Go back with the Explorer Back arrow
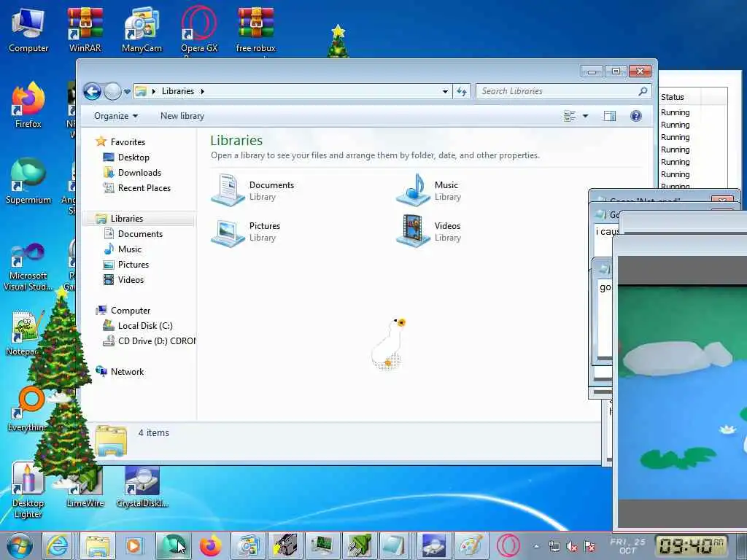Viewport: 747px width, 560px height. click(93, 91)
